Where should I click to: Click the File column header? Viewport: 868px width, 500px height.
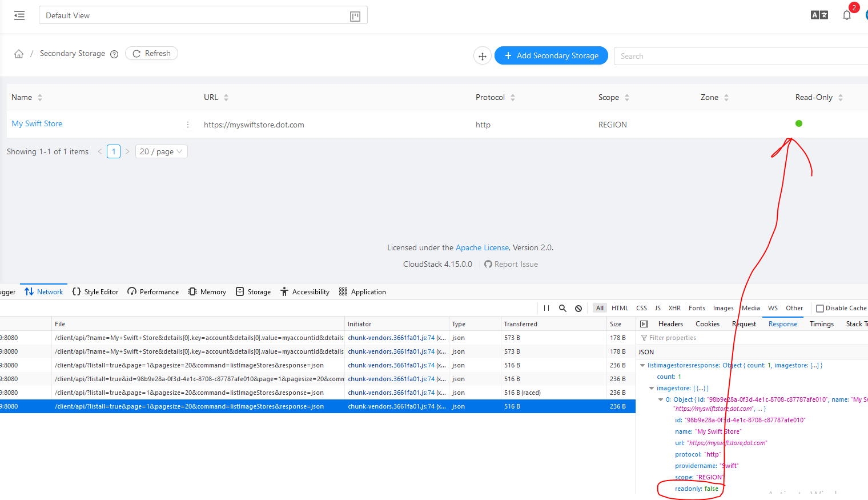(198, 324)
